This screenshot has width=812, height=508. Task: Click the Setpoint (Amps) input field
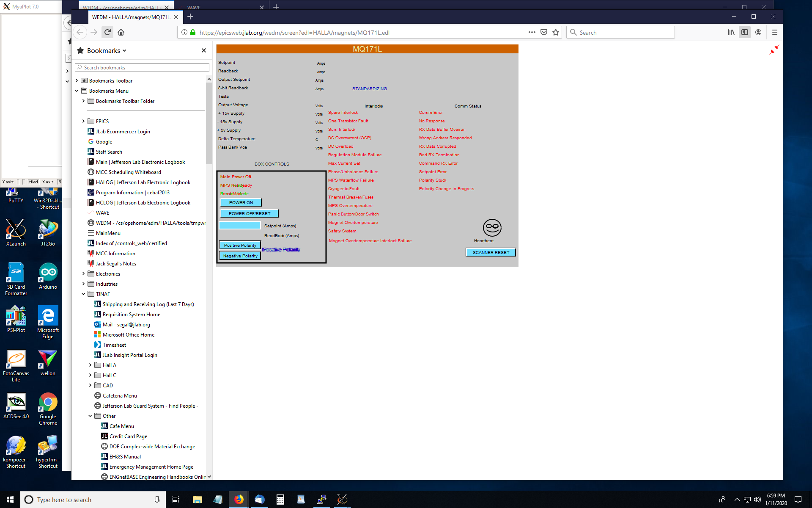[240, 225]
